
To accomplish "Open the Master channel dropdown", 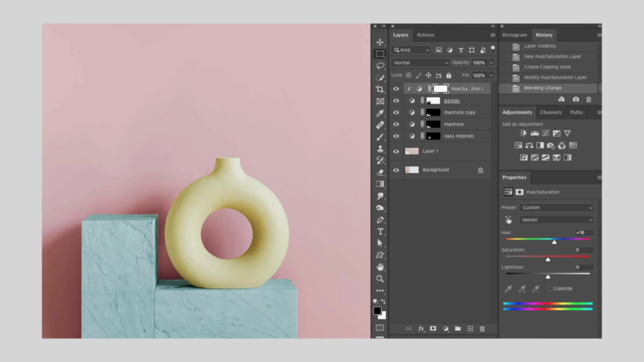I will [x=557, y=220].
